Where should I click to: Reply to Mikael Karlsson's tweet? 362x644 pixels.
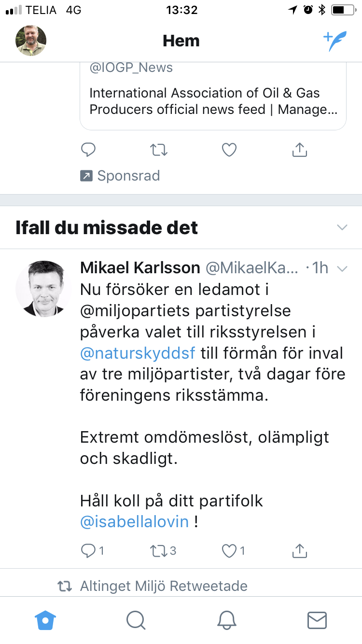92,550
